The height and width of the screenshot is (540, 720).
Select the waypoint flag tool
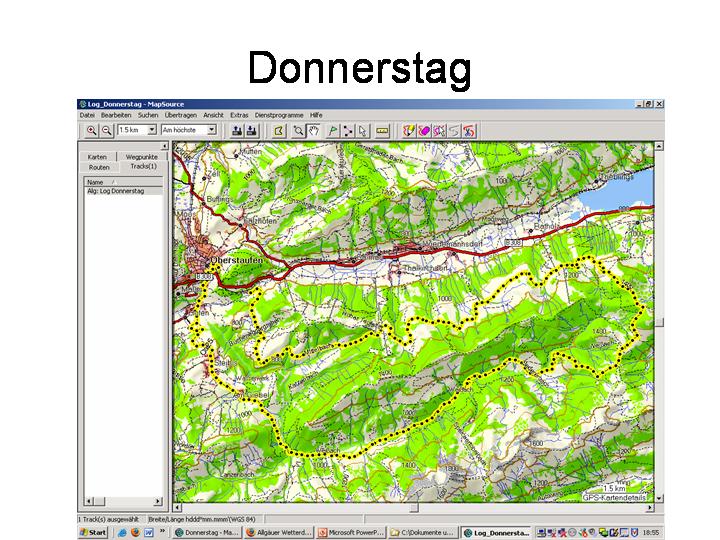click(332, 130)
